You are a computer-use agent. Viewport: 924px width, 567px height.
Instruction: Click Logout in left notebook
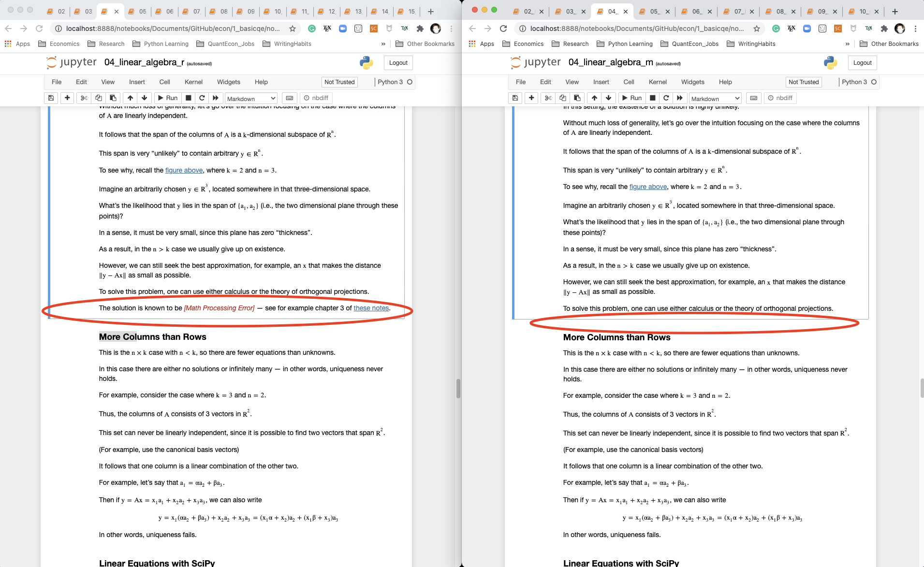coord(398,63)
